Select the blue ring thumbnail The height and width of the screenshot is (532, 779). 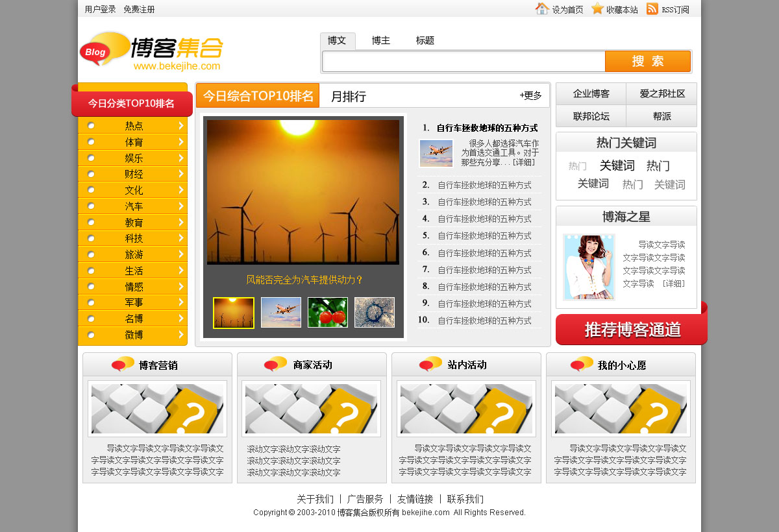pyautogui.click(x=375, y=312)
